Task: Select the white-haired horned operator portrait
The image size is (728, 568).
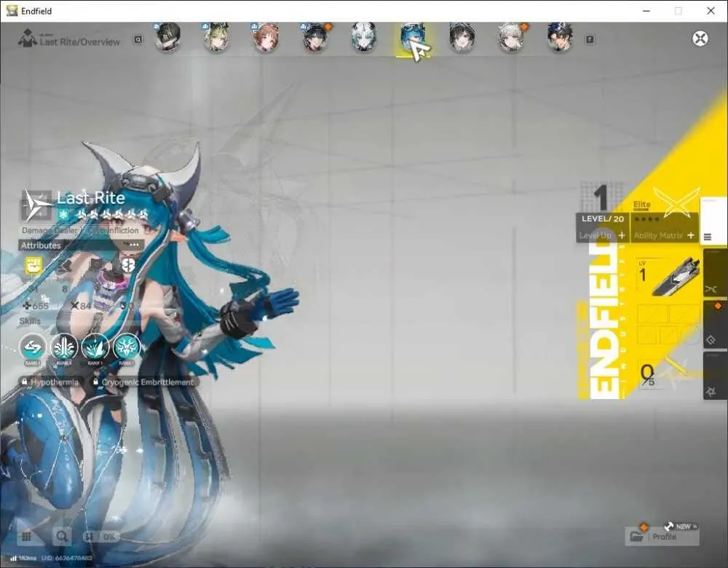Action: 363,38
